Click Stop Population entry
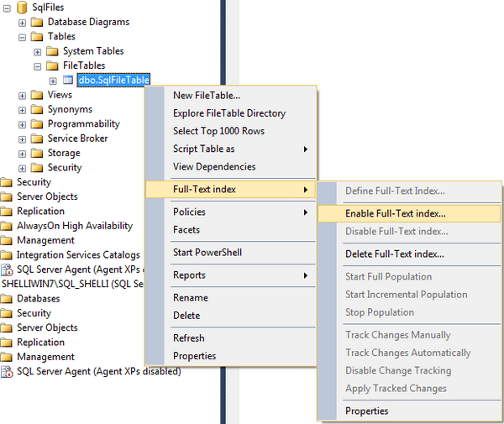 [x=409, y=312]
